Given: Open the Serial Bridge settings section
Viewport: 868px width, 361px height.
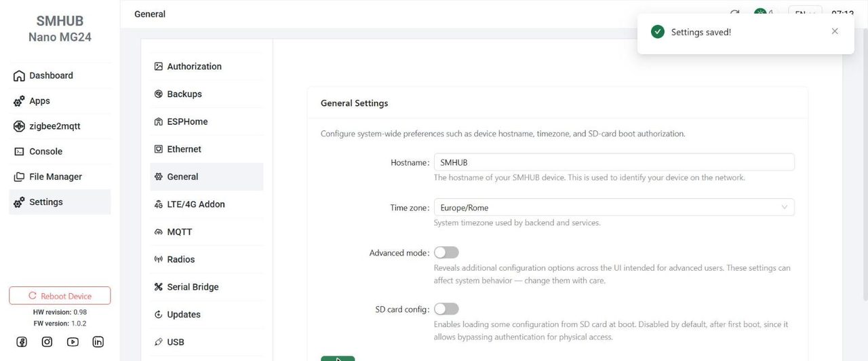Looking at the screenshot, I should point(207,287).
